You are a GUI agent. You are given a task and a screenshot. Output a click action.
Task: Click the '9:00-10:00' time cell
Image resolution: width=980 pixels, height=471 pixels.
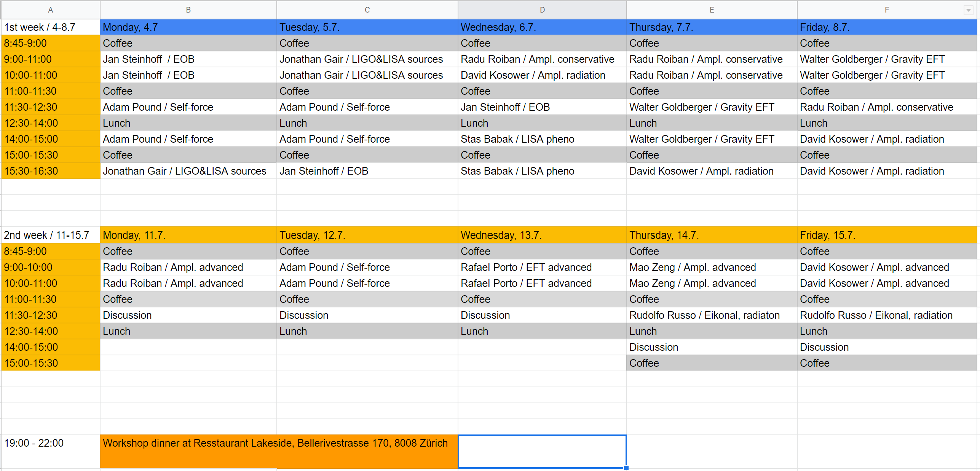[x=50, y=267]
